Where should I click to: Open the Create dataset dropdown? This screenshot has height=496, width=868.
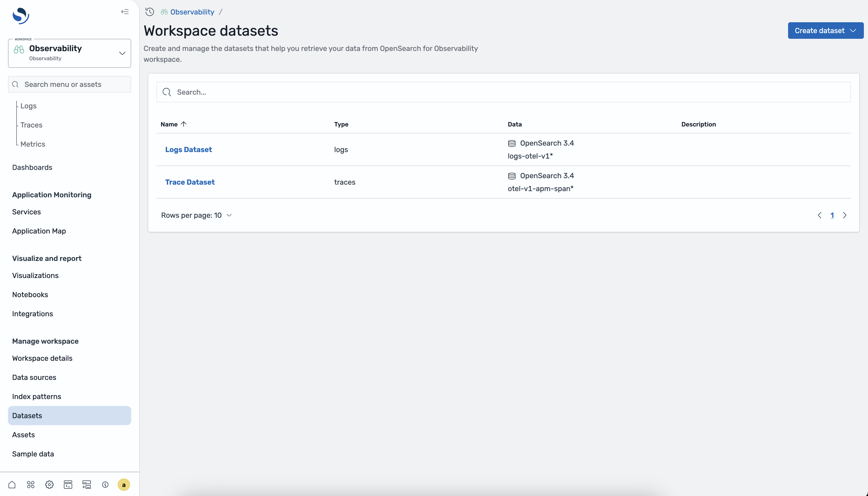(x=825, y=30)
